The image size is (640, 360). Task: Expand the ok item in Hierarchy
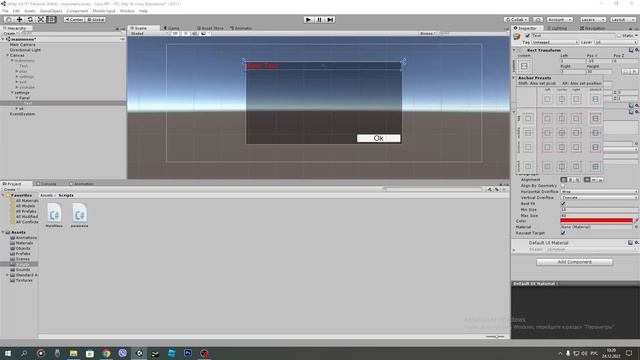click(x=17, y=109)
